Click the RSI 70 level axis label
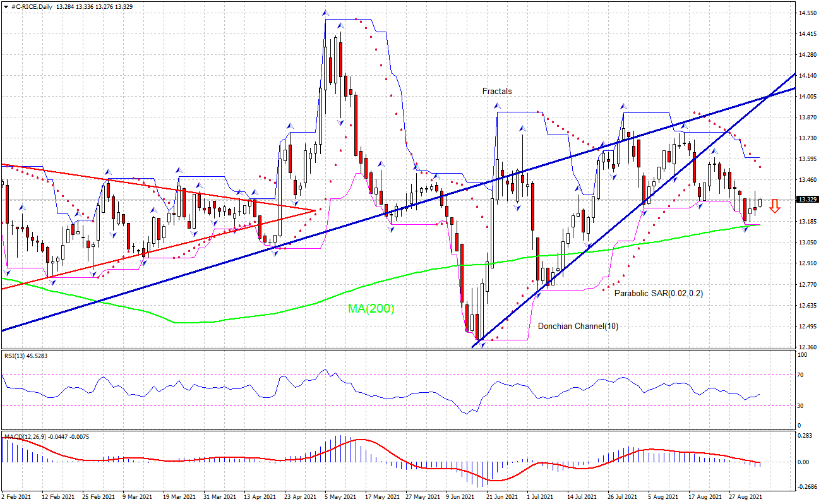The width and height of the screenshot is (821, 504). tap(801, 375)
